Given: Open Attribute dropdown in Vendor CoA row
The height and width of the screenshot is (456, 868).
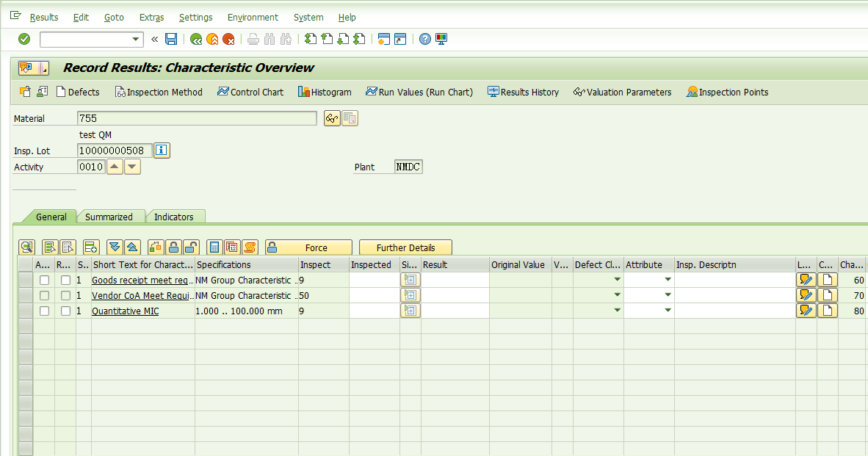Looking at the screenshot, I should point(668,295).
